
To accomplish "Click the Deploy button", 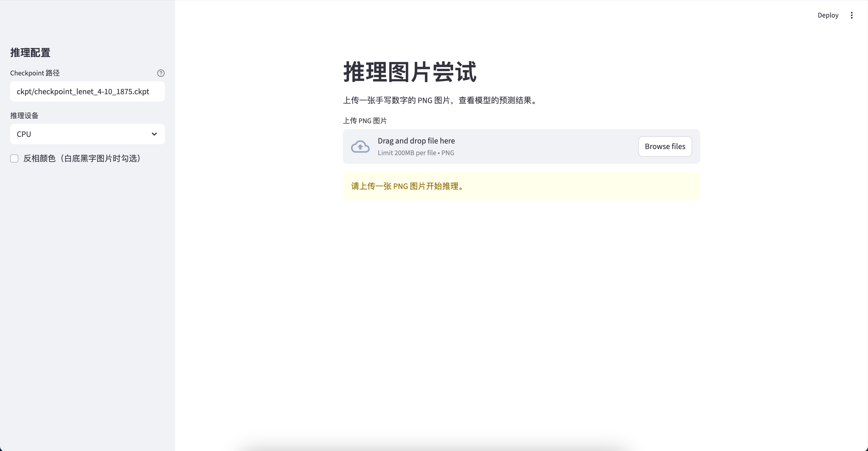I will 828,15.
